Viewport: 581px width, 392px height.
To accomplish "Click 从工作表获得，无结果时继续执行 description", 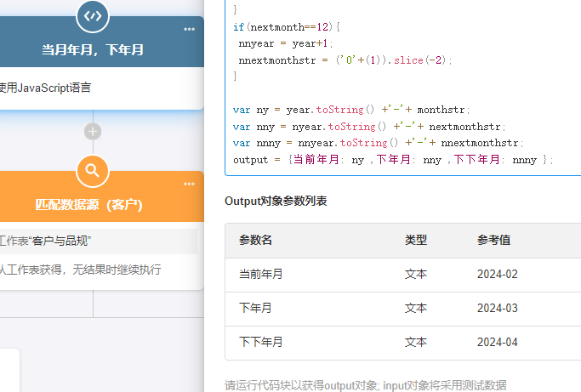I will [79, 270].
